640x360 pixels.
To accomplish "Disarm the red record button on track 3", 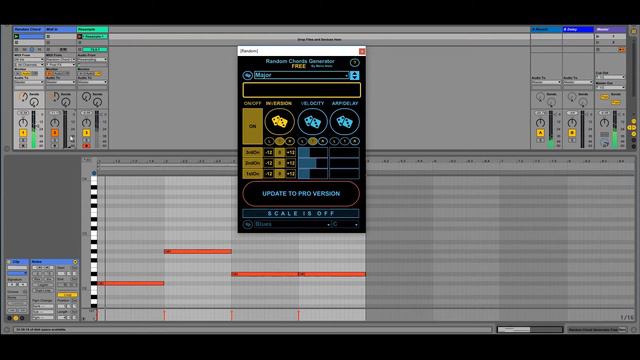I will tap(86, 145).
